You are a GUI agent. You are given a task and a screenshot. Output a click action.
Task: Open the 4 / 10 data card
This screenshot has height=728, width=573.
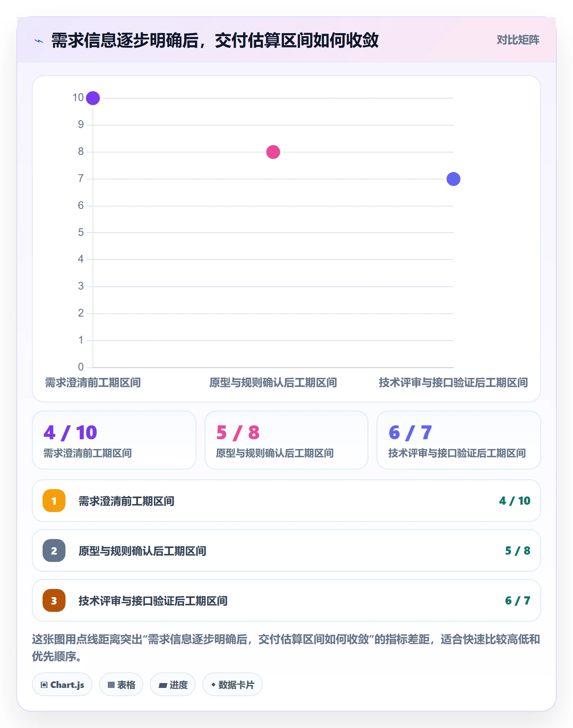coord(114,440)
